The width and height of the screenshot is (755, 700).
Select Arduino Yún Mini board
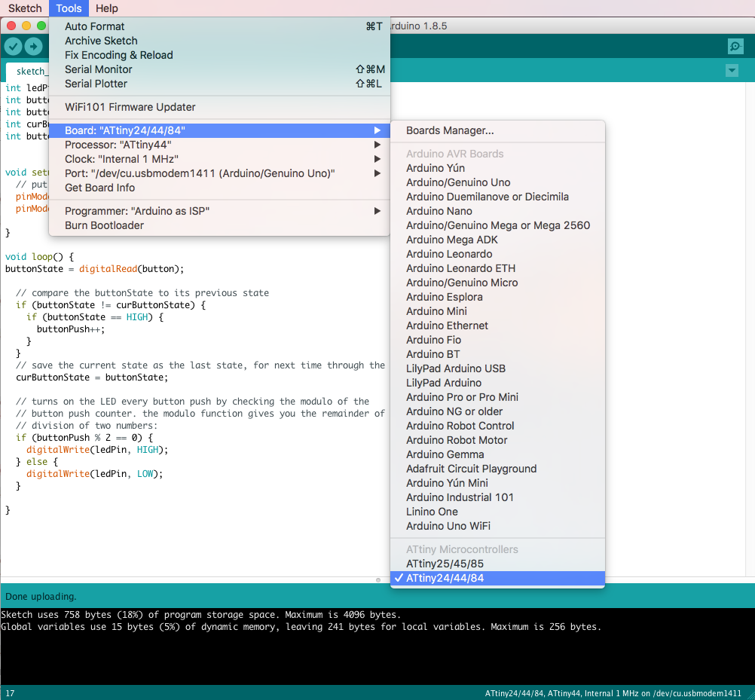[497, 483]
